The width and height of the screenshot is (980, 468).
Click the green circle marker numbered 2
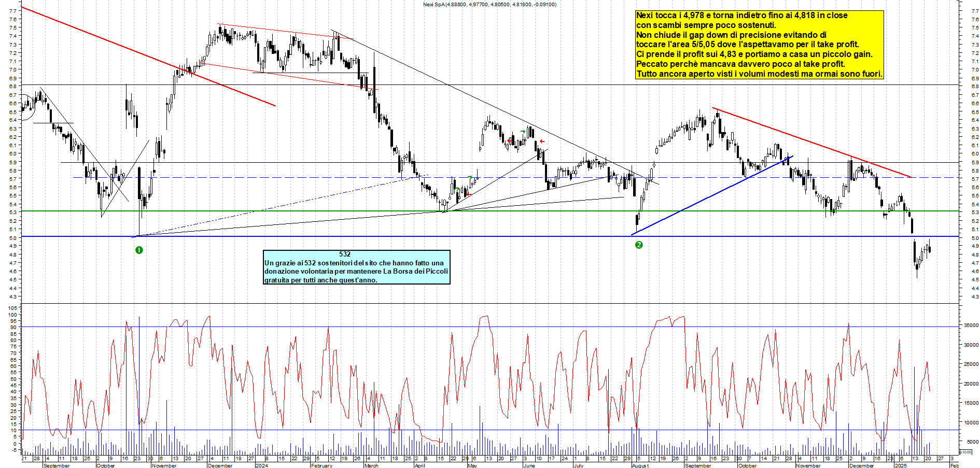point(639,245)
